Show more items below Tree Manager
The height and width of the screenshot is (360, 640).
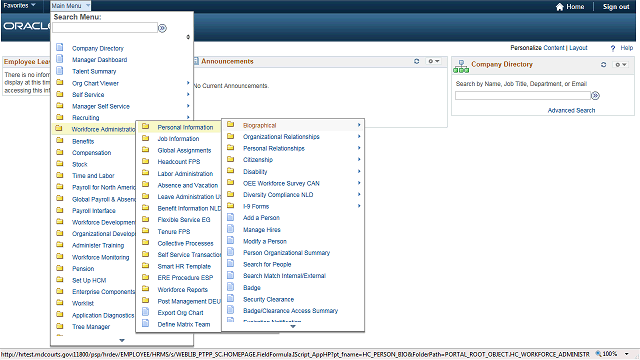click(x=122, y=340)
